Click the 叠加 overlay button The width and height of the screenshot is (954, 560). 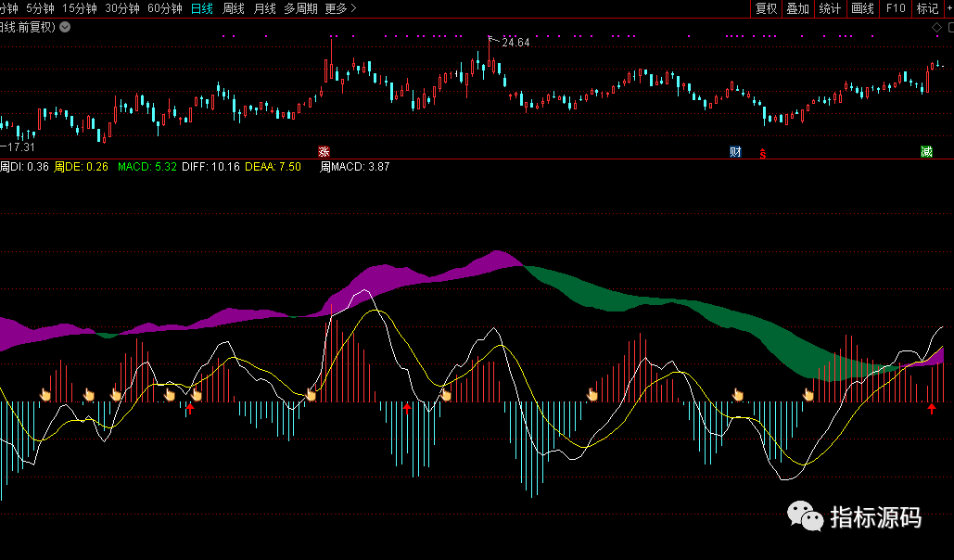pyautogui.click(x=797, y=8)
